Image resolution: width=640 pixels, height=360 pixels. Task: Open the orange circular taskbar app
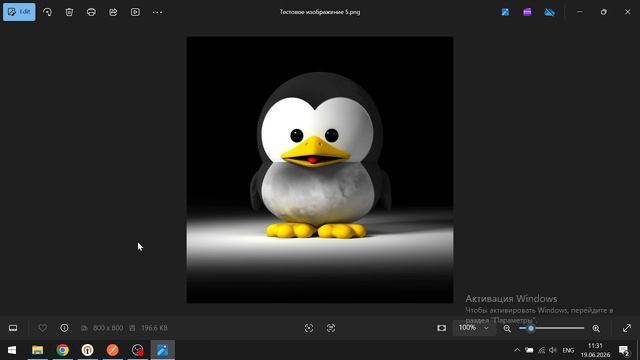87,350
